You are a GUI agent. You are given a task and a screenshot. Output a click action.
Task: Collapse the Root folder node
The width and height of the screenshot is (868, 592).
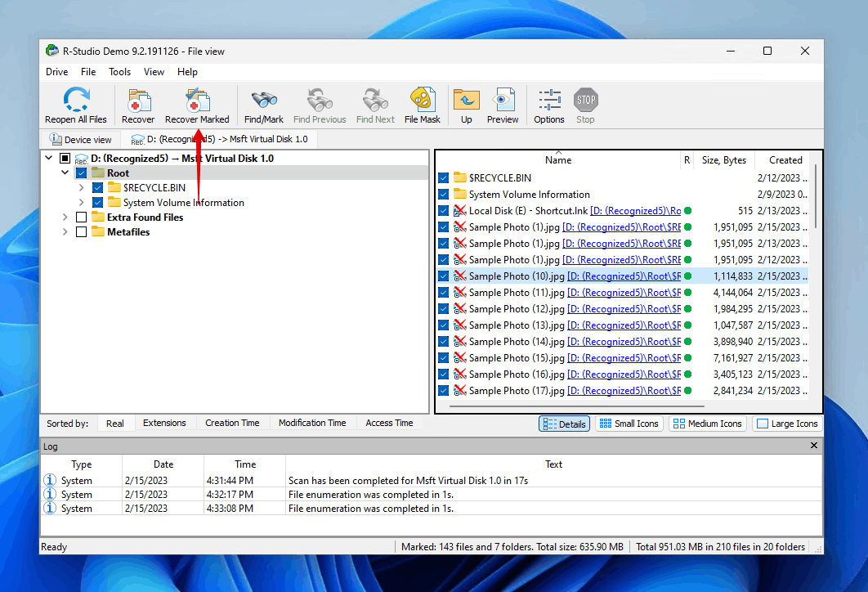65,173
